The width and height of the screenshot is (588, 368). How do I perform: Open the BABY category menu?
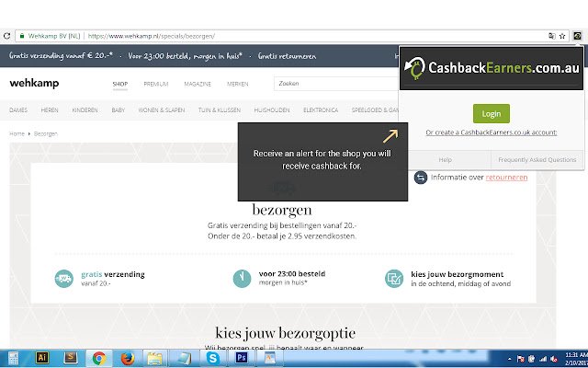pyautogui.click(x=119, y=110)
